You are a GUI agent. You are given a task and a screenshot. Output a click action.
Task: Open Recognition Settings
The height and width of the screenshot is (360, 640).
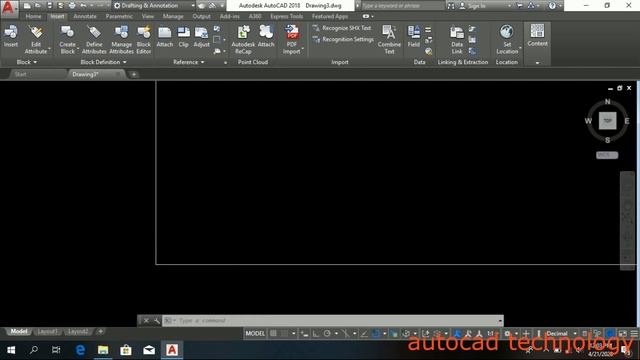(343, 40)
